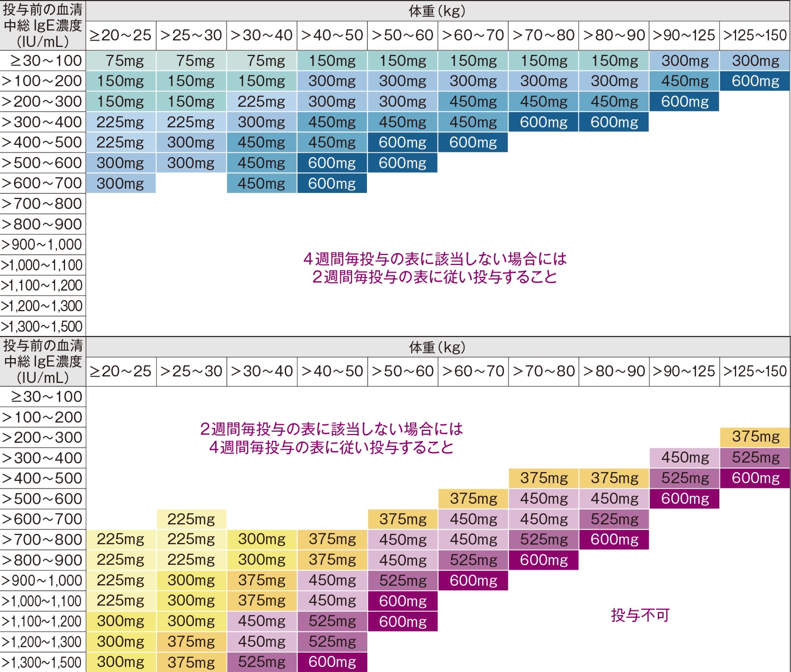Click 525mg in lower table row >600~700
The width and height of the screenshot is (791, 672).
tap(614, 519)
